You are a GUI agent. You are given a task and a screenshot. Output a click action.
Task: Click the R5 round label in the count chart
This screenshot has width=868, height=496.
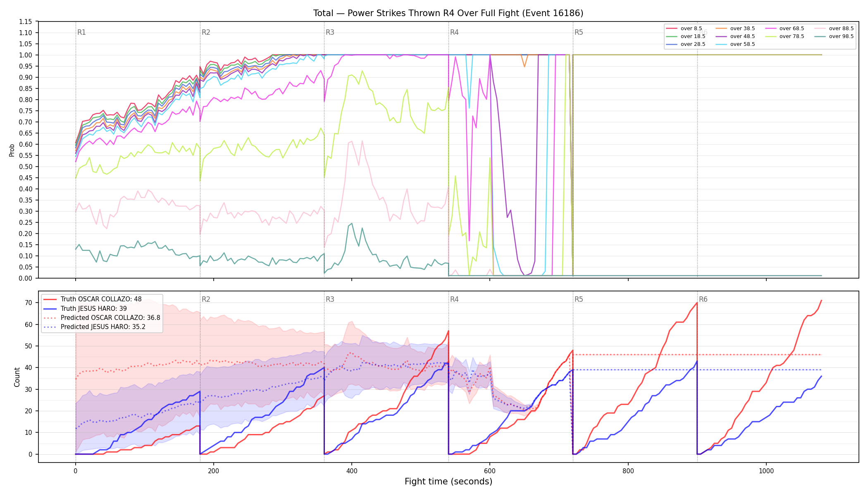click(579, 299)
